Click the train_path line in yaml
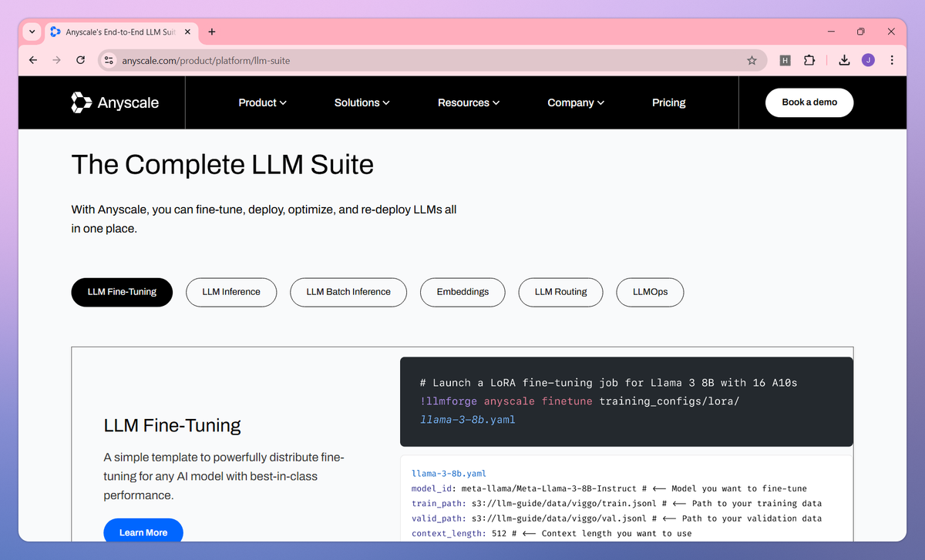Screen dimensions: 925x560 [615, 503]
